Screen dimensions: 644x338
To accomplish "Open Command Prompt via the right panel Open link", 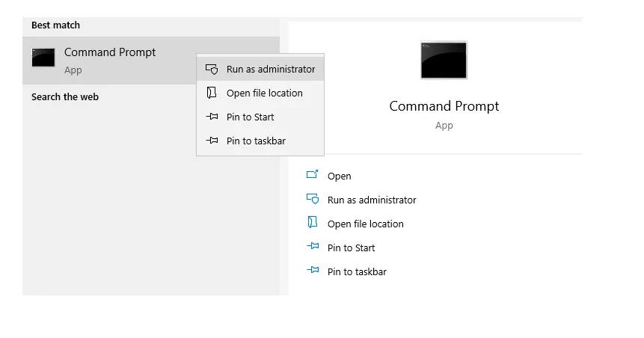I will pyautogui.click(x=340, y=176).
